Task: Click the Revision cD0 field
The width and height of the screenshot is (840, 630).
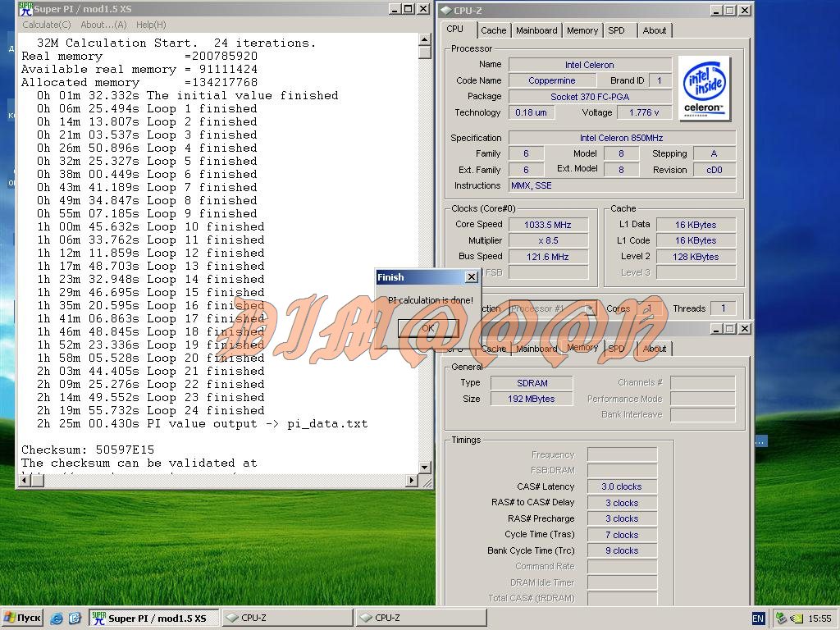Action: coord(714,170)
